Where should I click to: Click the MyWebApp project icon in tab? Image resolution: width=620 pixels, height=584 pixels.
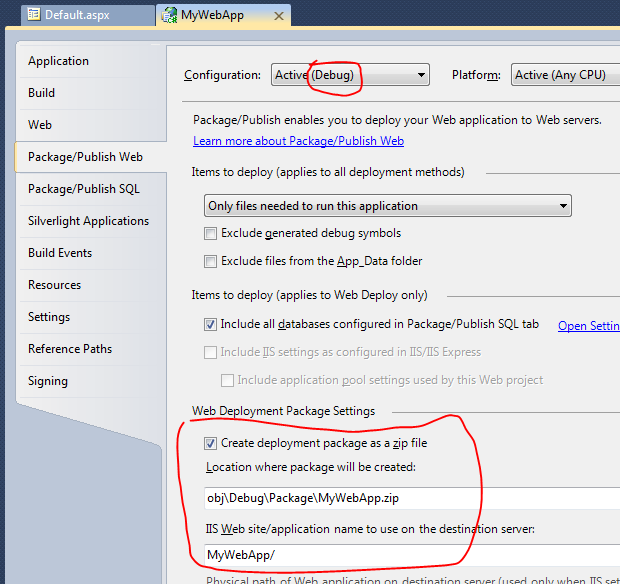[169, 15]
